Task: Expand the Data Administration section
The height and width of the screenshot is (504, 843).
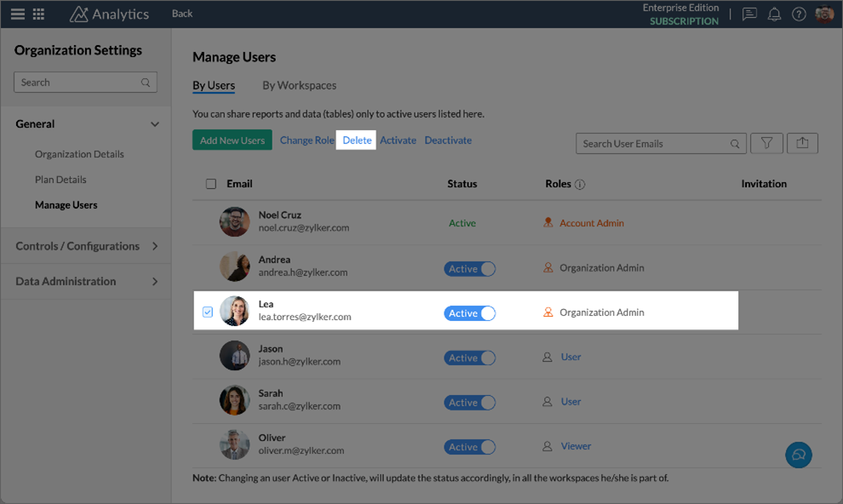Action: 154,281
